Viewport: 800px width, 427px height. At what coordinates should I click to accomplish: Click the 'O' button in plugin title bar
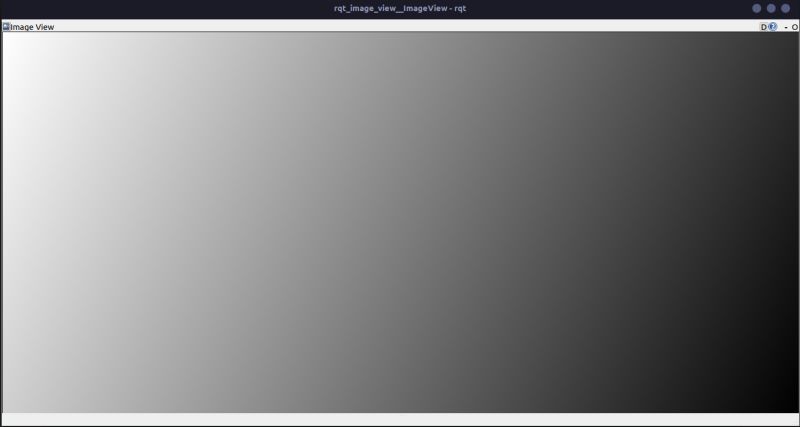(795, 27)
